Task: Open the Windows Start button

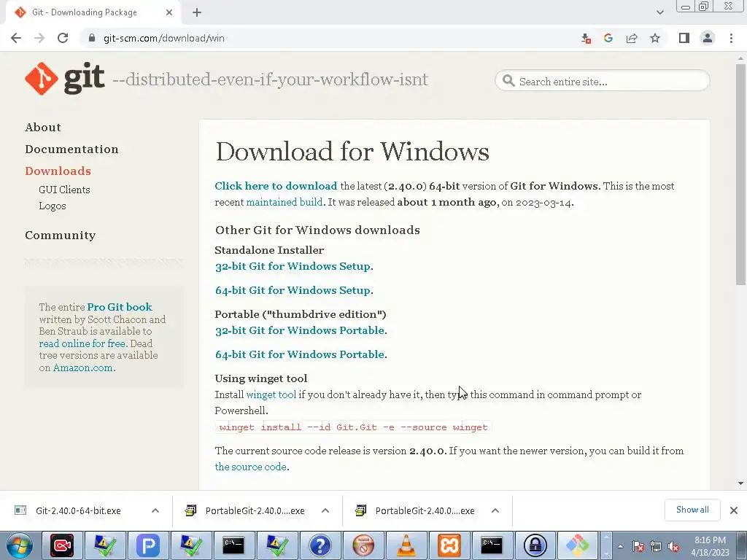Action: 19,545
